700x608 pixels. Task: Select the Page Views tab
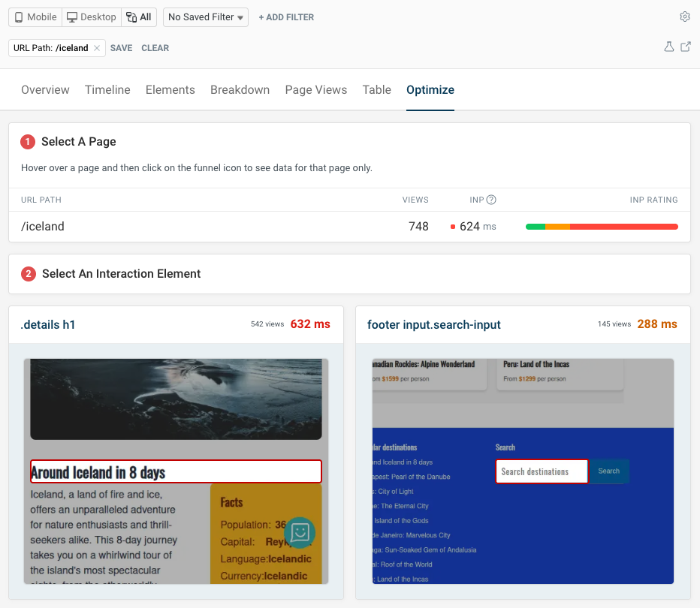coord(315,89)
